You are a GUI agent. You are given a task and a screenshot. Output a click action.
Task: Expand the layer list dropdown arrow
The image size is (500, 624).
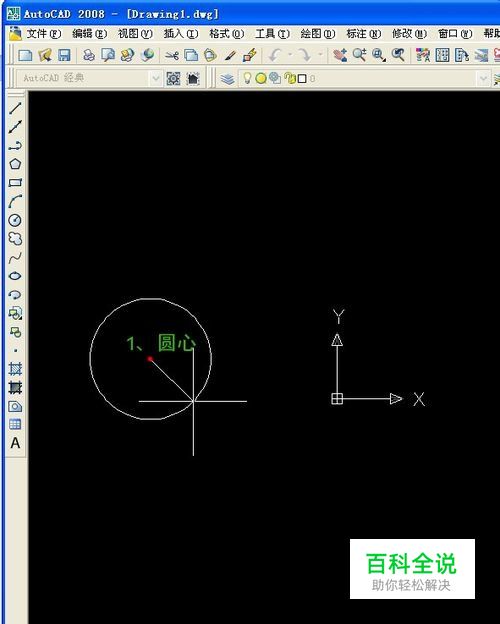click(484, 78)
